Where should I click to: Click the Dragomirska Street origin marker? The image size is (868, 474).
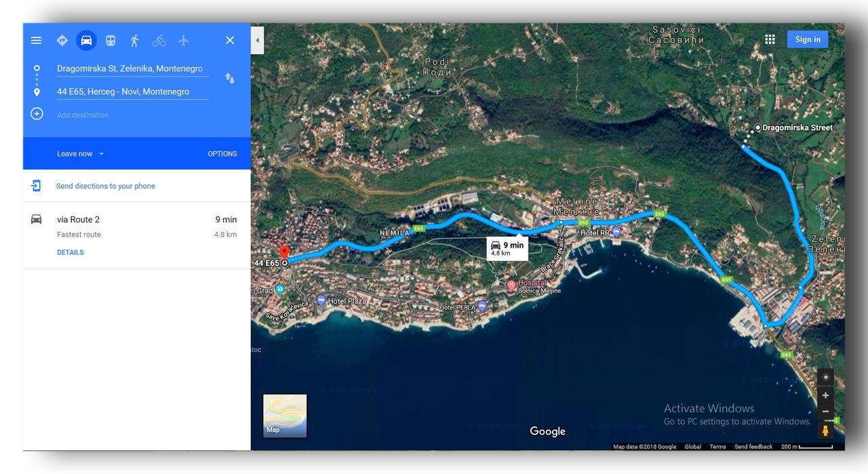coord(757,127)
